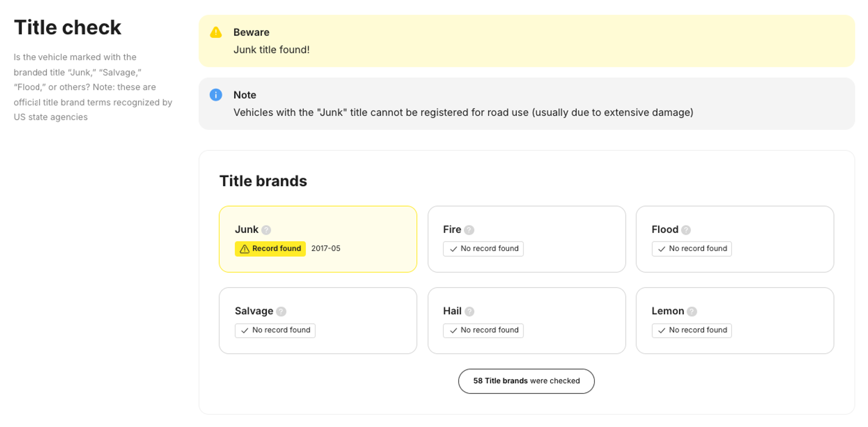Click Salvage's No record found badge
The width and height of the screenshot is (868, 427).
coord(275,331)
